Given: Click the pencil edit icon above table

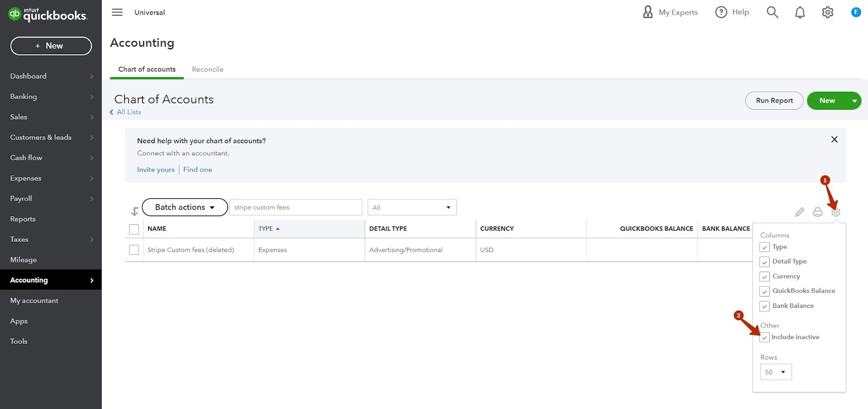Looking at the screenshot, I should (800, 212).
